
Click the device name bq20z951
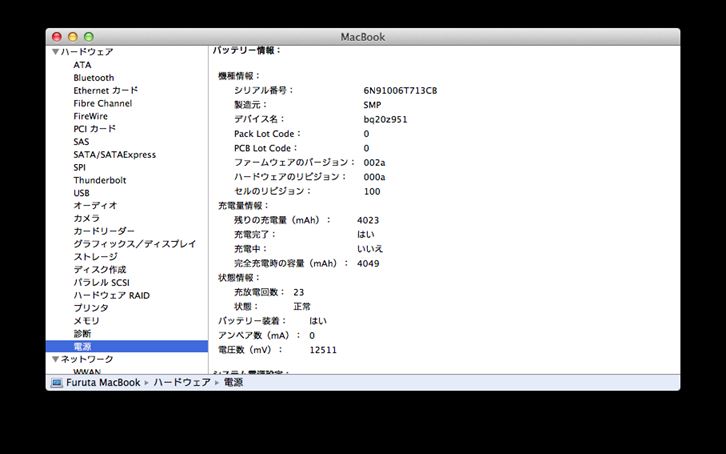pyautogui.click(x=385, y=119)
